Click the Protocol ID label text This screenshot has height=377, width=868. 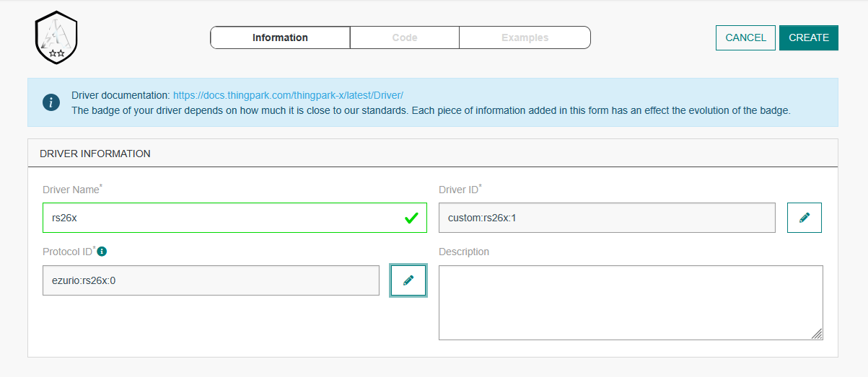(69, 252)
